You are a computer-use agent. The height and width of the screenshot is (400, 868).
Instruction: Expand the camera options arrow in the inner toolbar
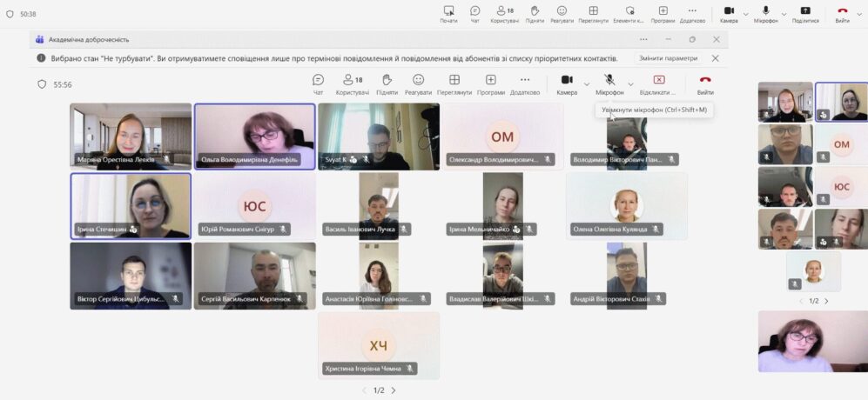pyautogui.click(x=588, y=83)
